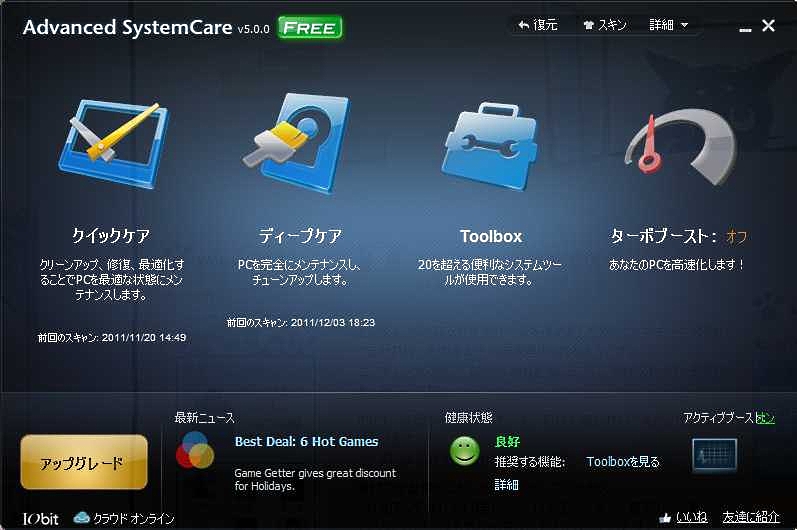Toggle Active Boost オン link
This screenshot has width=797, height=530.
click(765, 418)
